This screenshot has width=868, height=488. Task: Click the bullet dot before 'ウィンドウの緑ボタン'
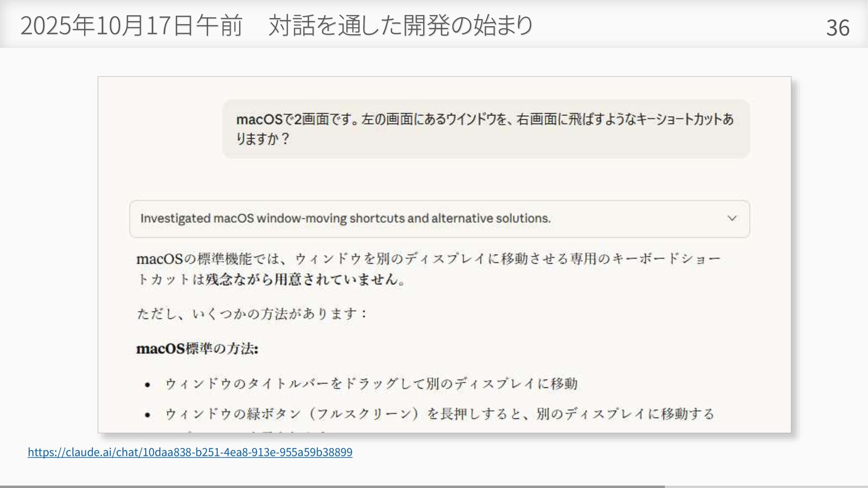tap(147, 414)
